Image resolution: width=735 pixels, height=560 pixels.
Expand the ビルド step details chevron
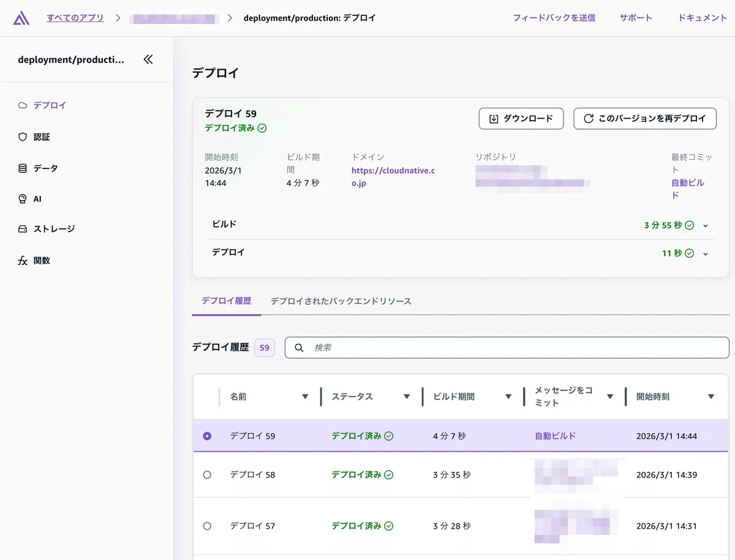[706, 226]
